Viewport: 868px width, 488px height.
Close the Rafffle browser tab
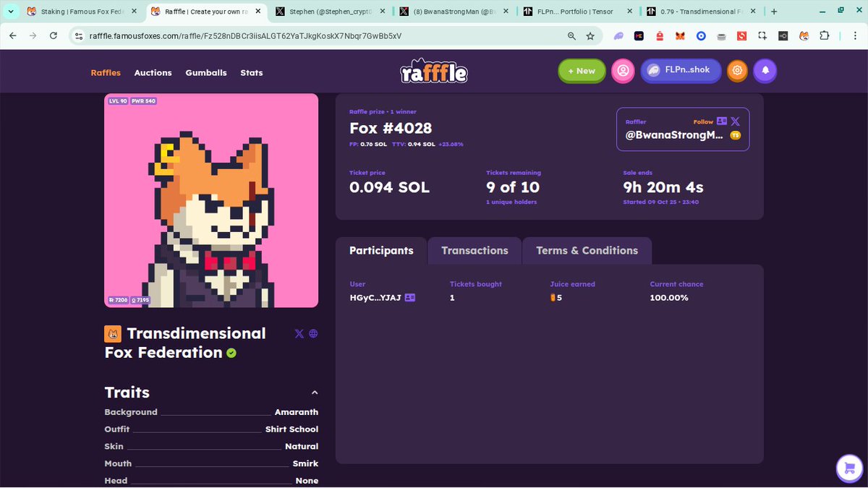pos(258,12)
